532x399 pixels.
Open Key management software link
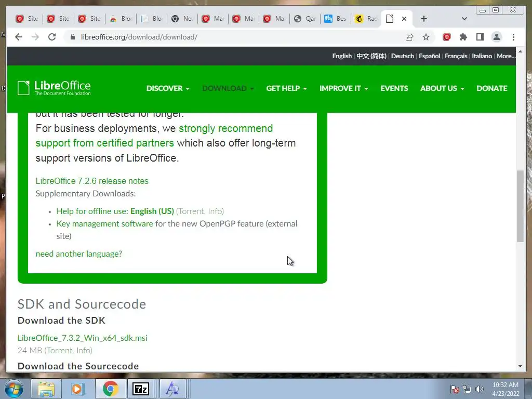click(x=104, y=223)
